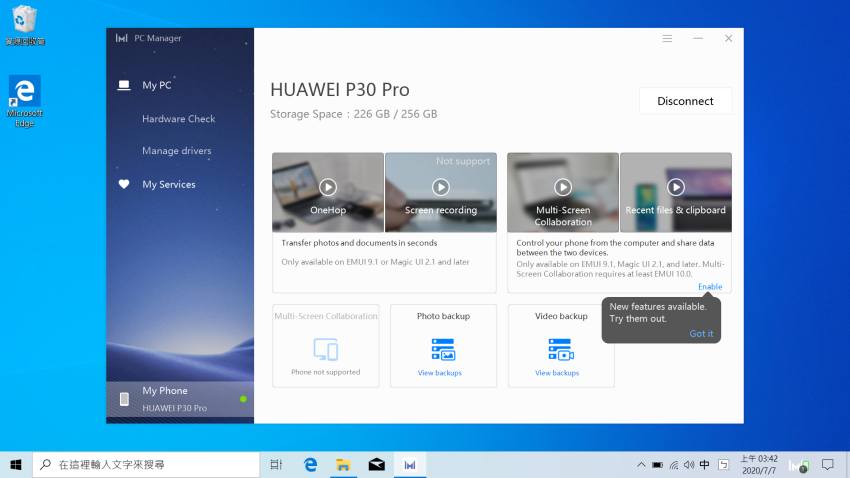This screenshot has height=478, width=850.
Task: Click the Storage Space 226 GB / 256 GB text
Action: pos(353,114)
